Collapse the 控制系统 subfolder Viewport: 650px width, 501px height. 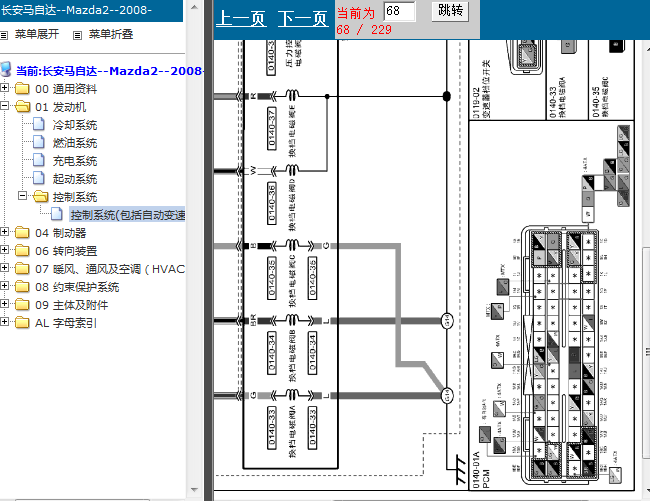[x=22, y=195]
